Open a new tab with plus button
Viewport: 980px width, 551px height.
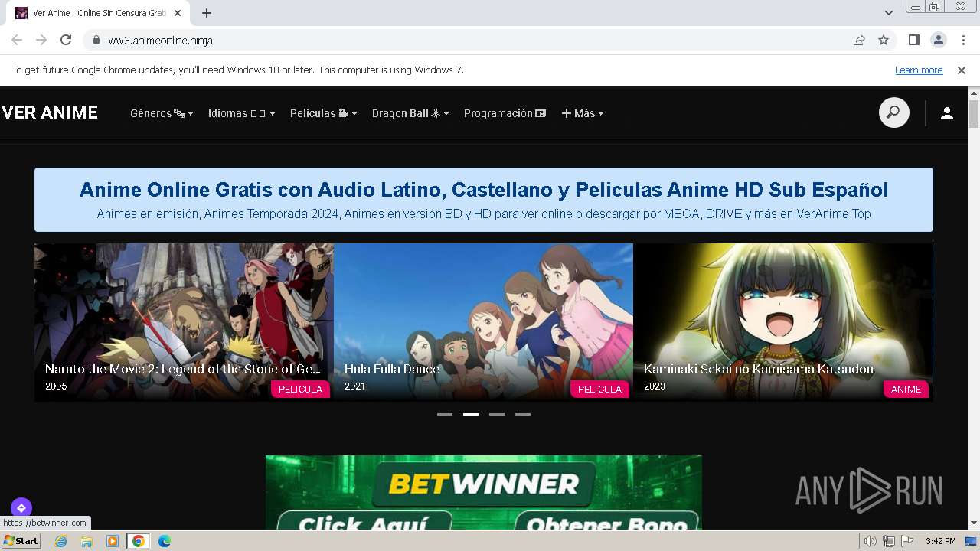[x=207, y=13]
